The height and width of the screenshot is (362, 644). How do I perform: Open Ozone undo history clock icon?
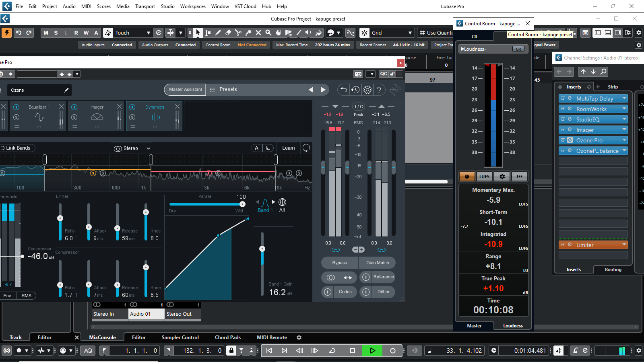[x=355, y=90]
